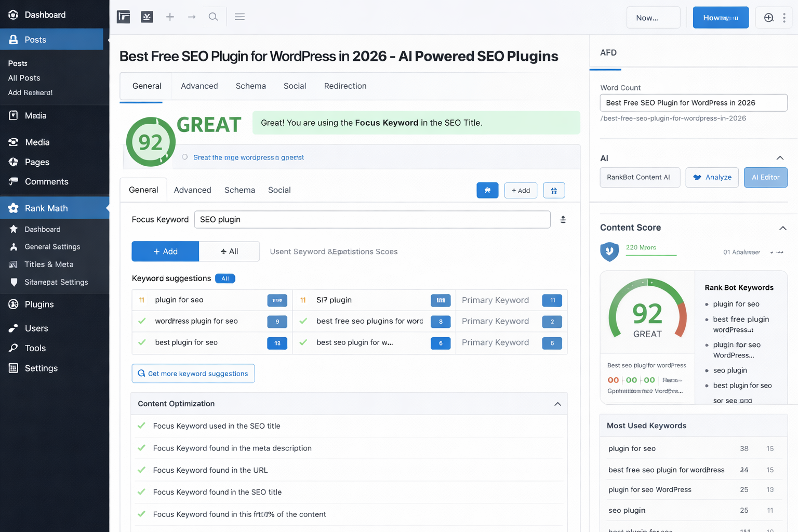Click the blue All badge by Keyword suggestions

point(225,278)
